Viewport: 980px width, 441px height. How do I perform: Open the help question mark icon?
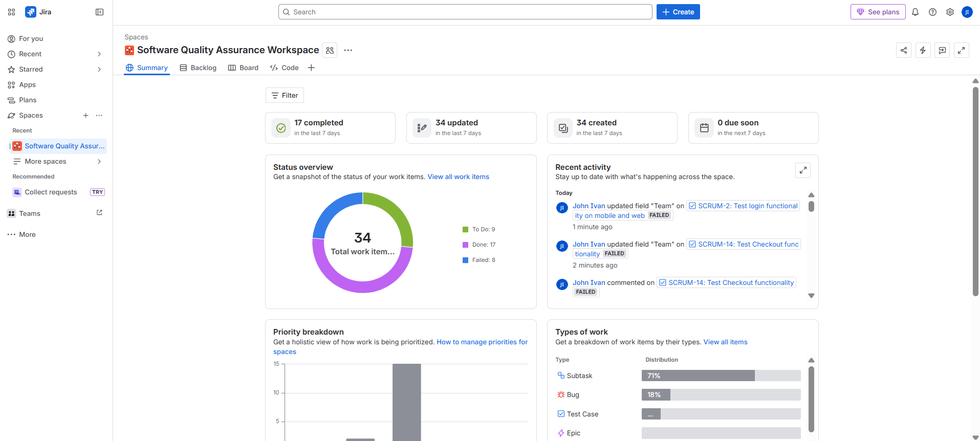[x=932, y=12]
